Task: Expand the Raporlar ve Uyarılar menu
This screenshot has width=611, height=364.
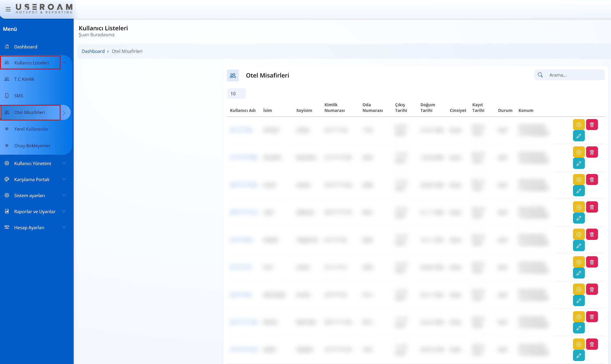Action: pyautogui.click(x=35, y=211)
